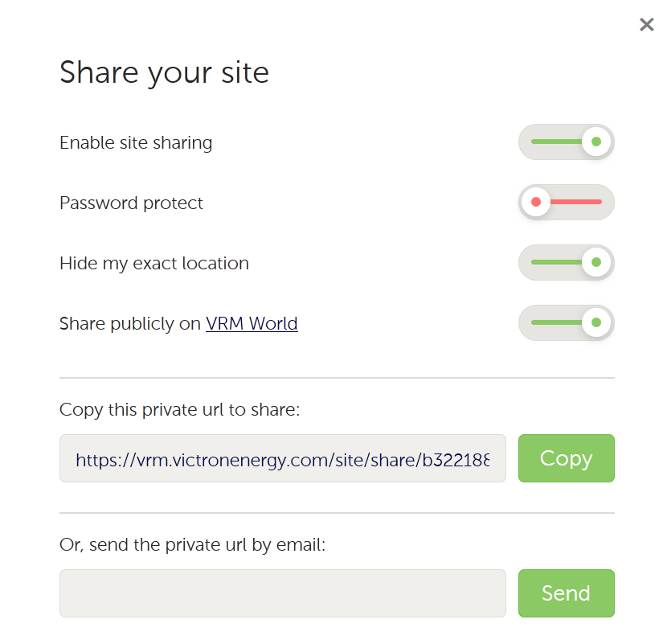Click the Hide my exact location label
663x644 pixels.
[x=153, y=264]
